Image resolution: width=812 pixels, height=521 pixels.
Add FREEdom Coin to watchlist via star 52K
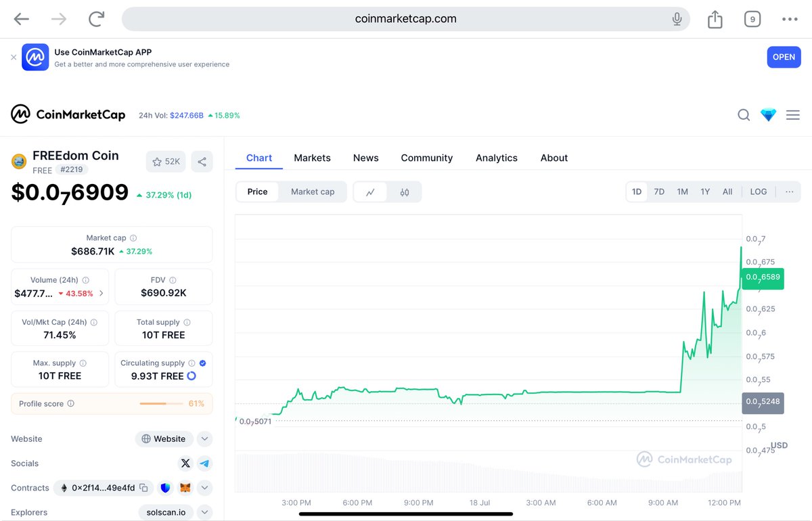click(x=166, y=162)
